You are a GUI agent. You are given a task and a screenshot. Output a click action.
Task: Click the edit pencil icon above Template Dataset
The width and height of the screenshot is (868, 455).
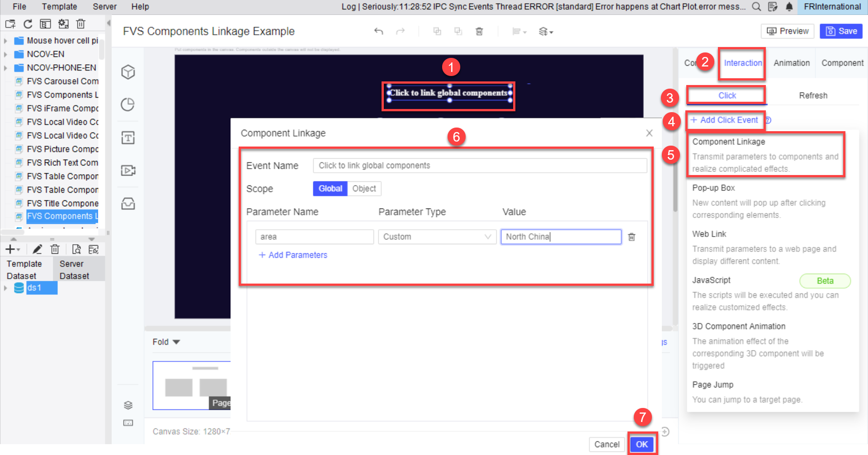pyautogui.click(x=38, y=249)
